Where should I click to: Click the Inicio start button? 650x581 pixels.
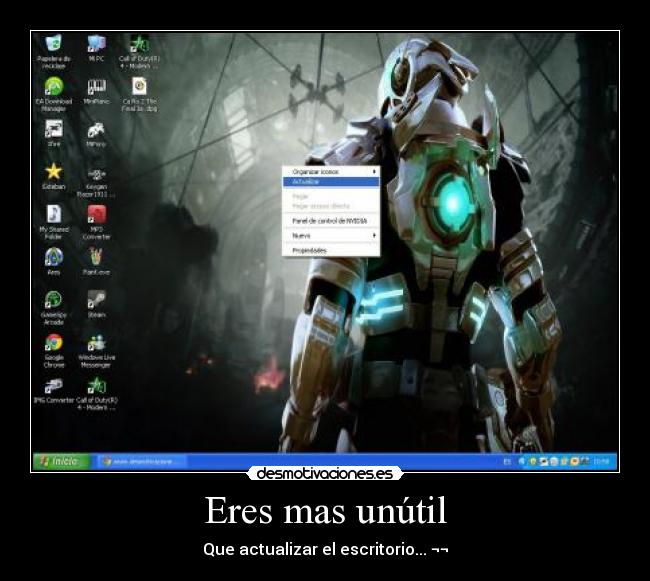point(62,461)
